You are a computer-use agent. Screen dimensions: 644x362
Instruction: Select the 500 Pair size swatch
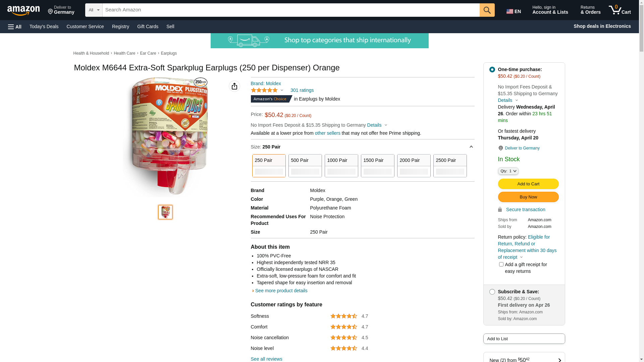(305, 166)
